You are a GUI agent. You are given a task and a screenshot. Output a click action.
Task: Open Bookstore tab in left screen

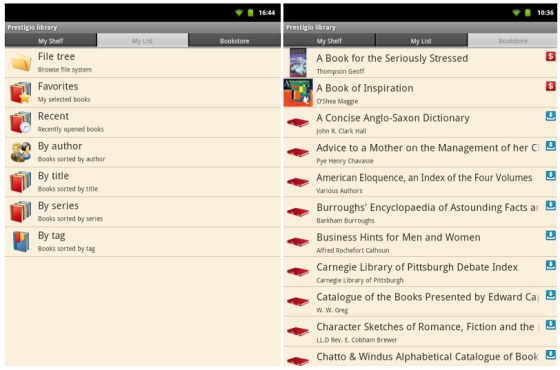(x=234, y=41)
